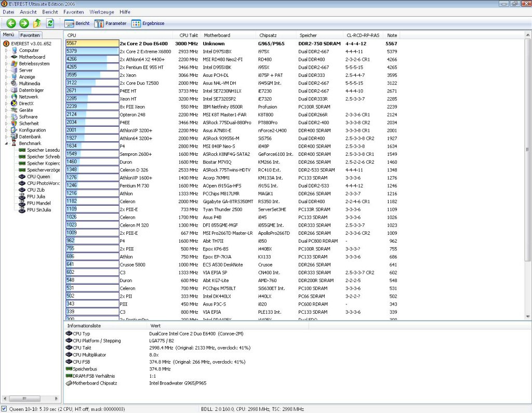Click the 4266 score bar for Athlon64 X2 4400+

[92, 59]
